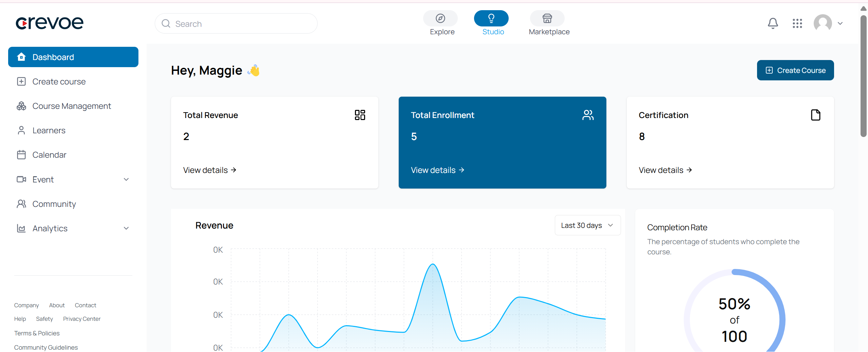Open the Company footer link

coord(26,305)
